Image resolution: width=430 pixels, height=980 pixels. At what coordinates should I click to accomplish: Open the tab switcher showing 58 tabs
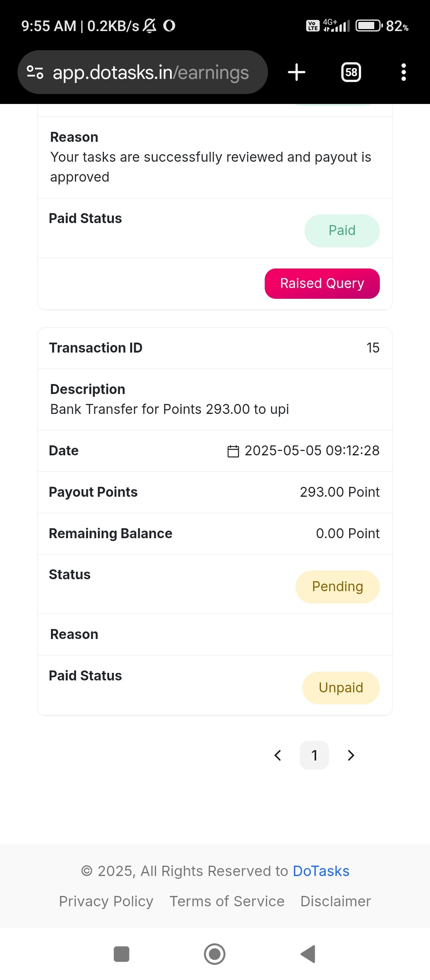tap(351, 73)
